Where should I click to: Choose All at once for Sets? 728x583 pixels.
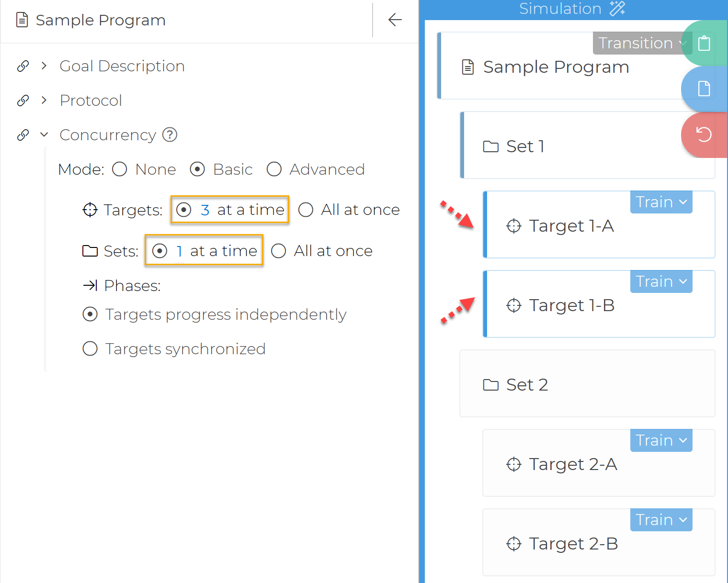[x=279, y=251]
